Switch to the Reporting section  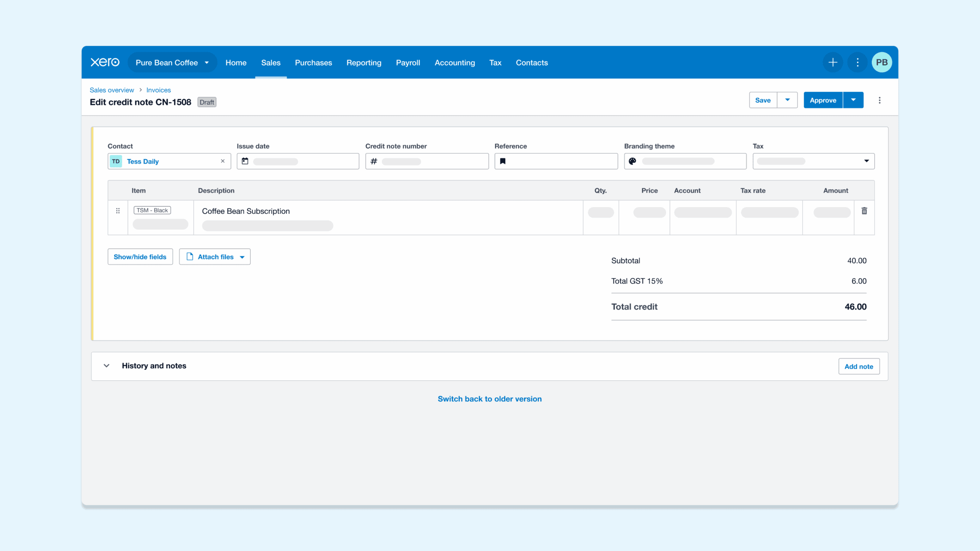pyautogui.click(x=364, y=63)
